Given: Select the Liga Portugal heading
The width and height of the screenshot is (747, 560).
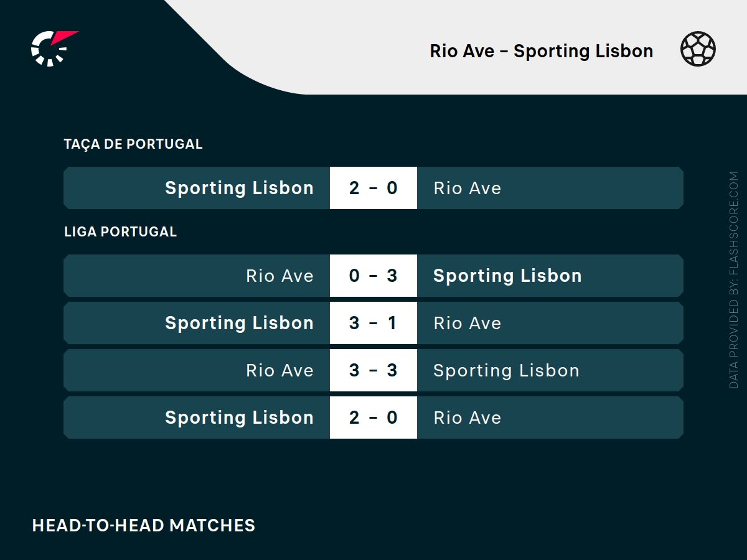Looking at the screenshot, I should click(120, 231).
